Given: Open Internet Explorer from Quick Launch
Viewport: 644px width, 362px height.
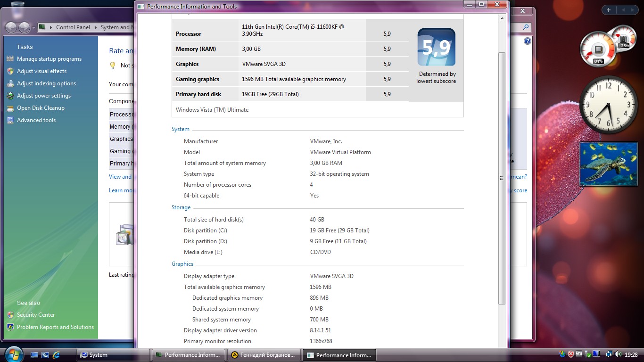Looking at the screenshot, I should tap(57, 355).
